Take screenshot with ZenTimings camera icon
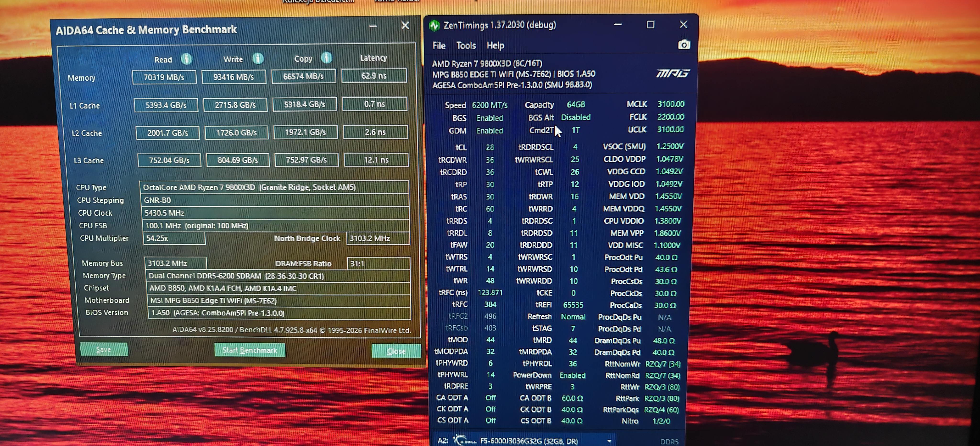 pos(684,45)
